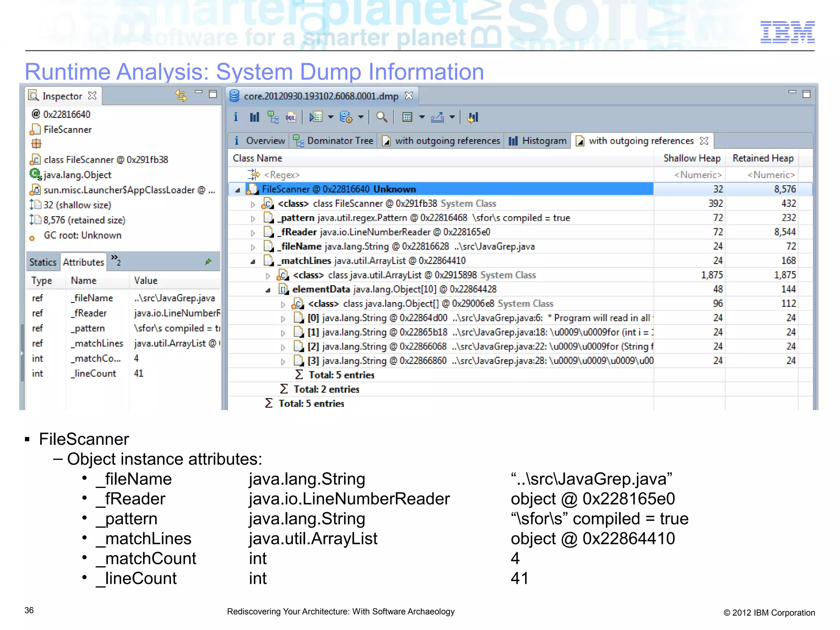Click the java.lang.Object superclass icon in Inspector
Viewport: 840px width, 630px height.
[35, 174]
